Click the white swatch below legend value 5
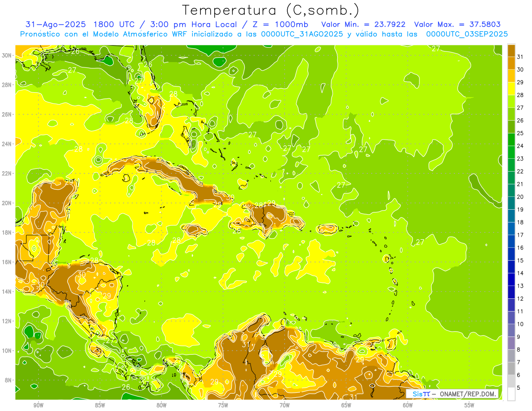 511,394
